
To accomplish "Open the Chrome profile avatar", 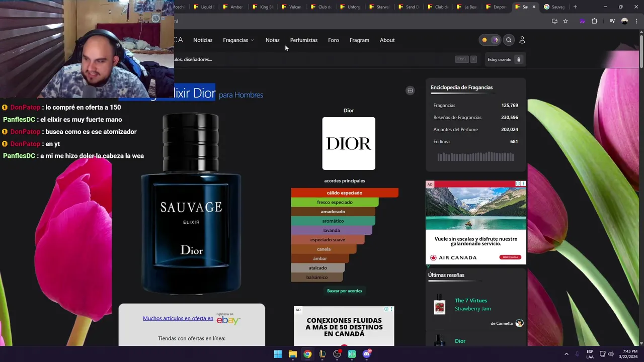I will [624, 21].
